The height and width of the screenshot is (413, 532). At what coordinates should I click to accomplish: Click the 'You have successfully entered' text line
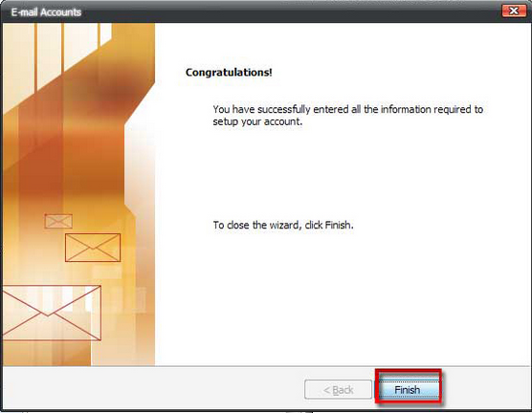point(347,109)
